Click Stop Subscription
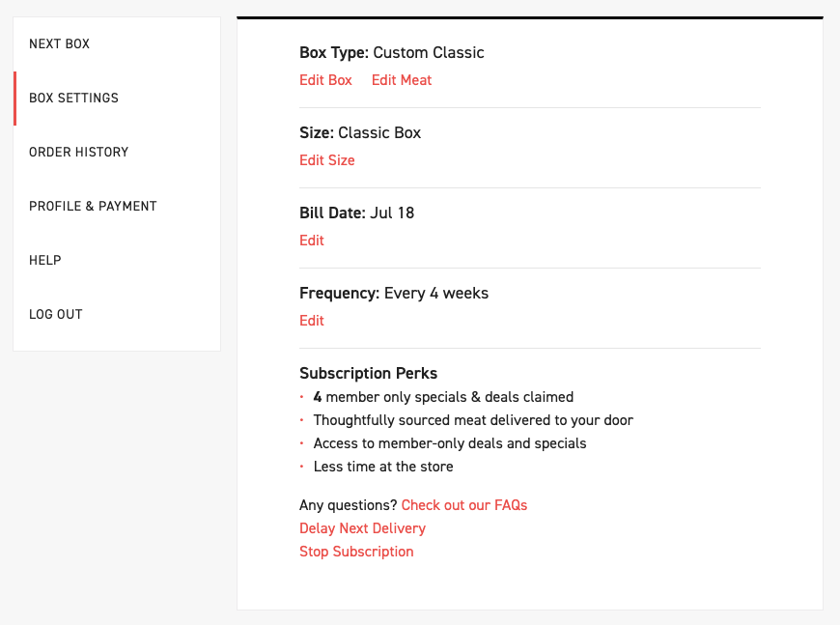Viewport: 840px width, 625px height. [356, 552]
